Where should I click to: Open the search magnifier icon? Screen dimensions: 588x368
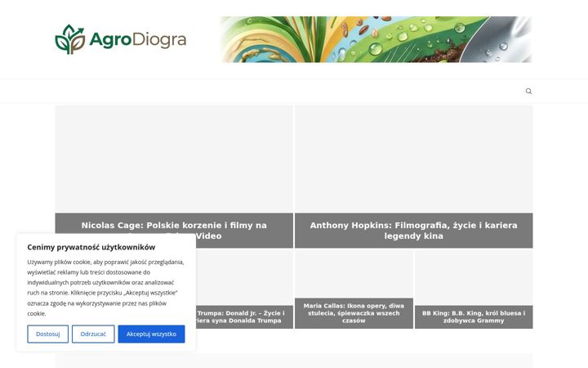click(x=528, y=92)
